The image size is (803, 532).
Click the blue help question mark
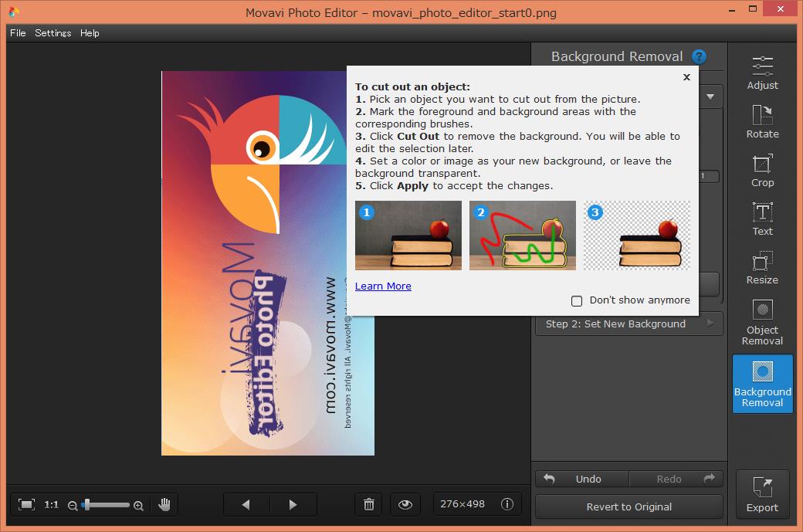699,56
